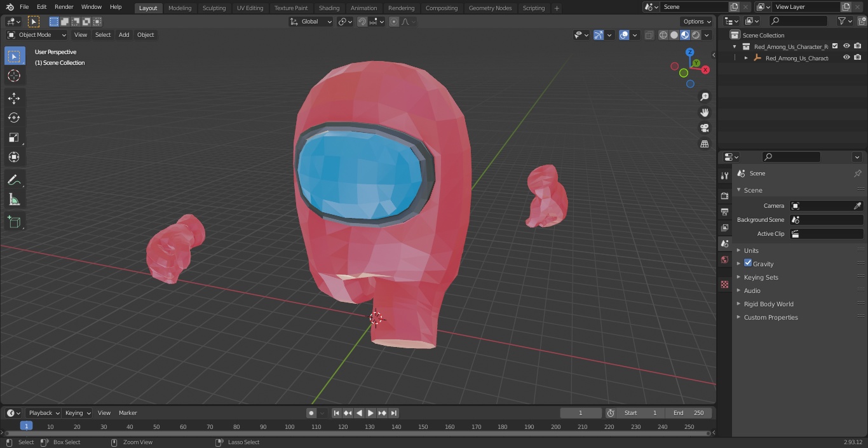Open the viewport shading options arrow
The height and width of the screenshot is (448, 868).
coord(707,35)
